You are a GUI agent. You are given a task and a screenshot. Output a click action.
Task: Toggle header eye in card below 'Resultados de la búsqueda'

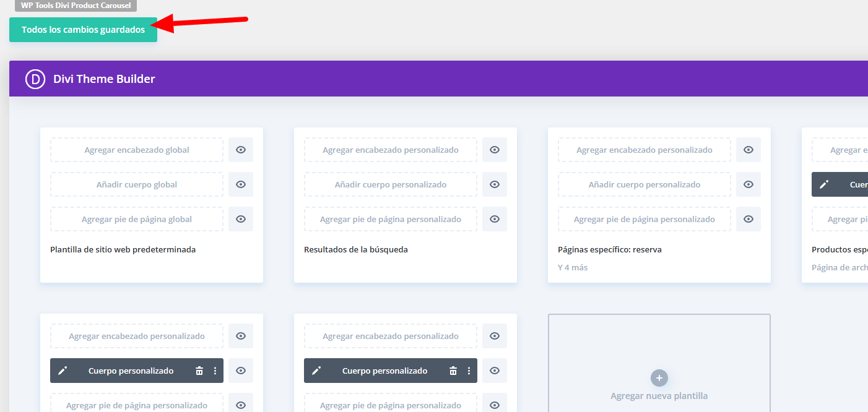495,336
